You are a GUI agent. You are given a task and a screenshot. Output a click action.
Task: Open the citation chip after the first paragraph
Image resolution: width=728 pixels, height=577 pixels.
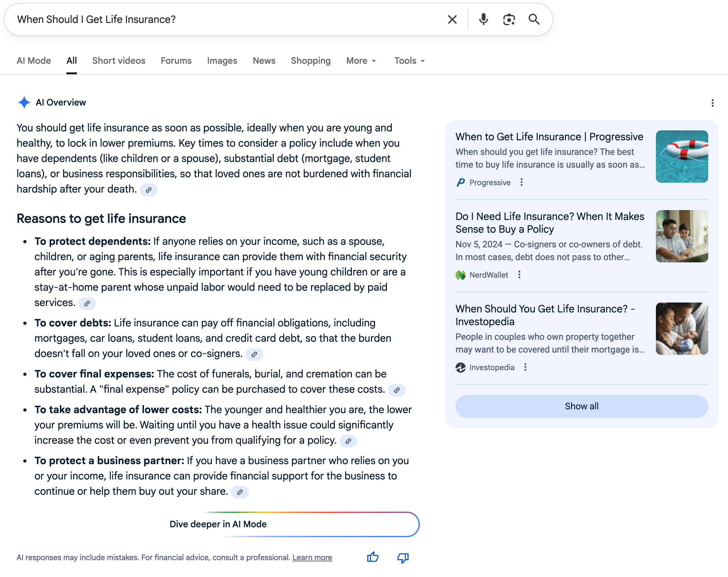[149, 190]
